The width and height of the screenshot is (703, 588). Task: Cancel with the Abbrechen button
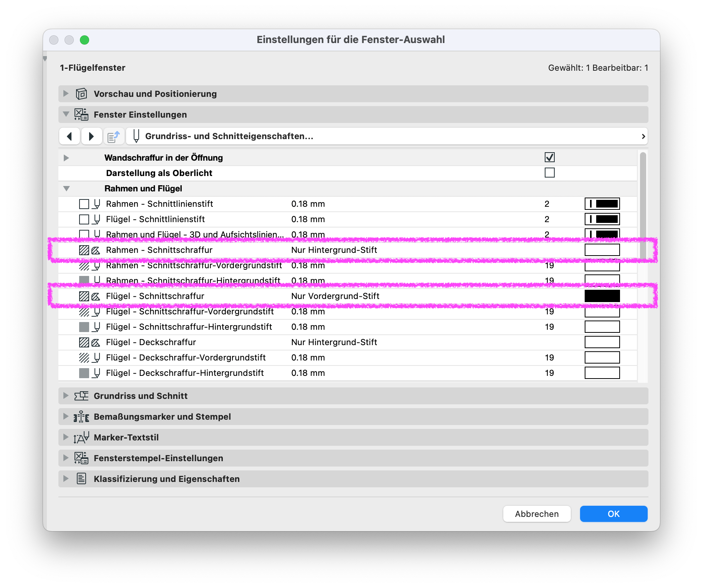[537, 514]
